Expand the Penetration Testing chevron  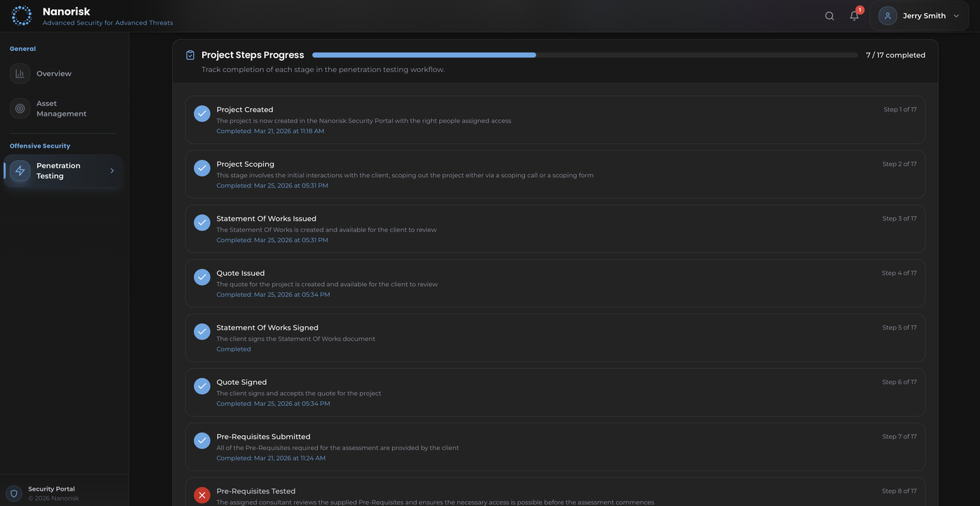click(112, 171)
